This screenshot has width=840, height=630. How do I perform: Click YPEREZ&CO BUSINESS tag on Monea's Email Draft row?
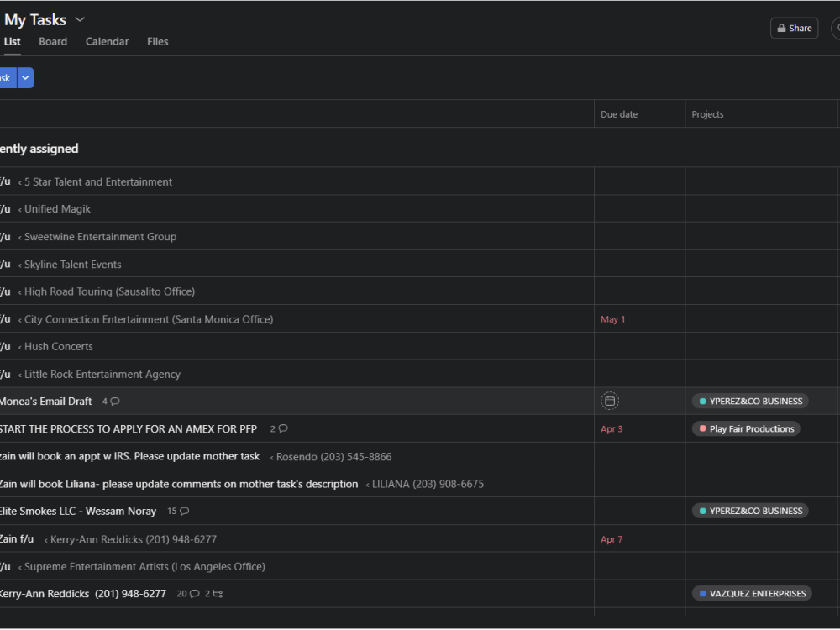click(x=750, y=402)
